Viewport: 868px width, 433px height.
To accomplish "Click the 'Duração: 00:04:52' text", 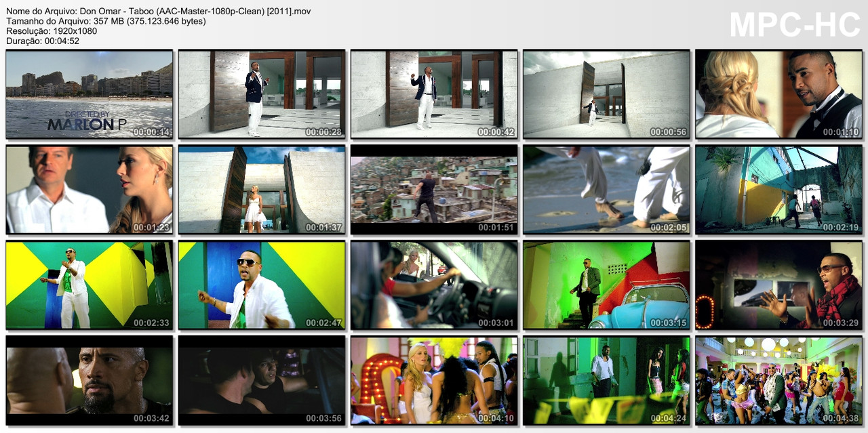I will click(x=43, y=41).
